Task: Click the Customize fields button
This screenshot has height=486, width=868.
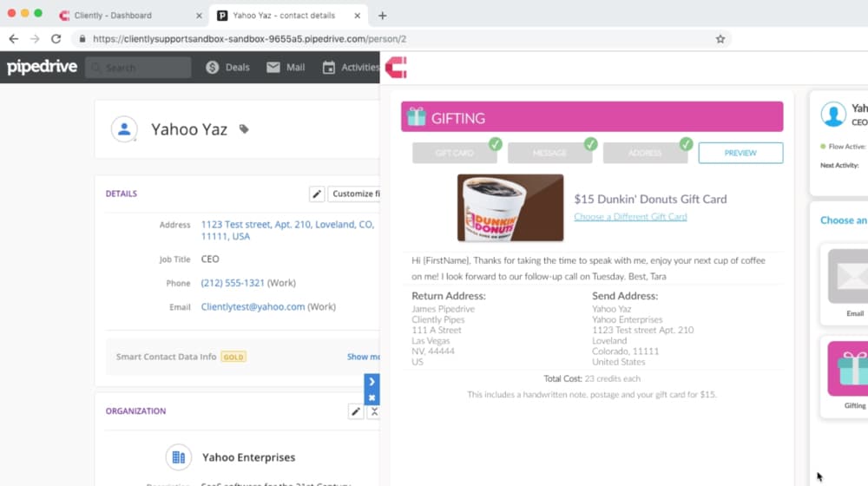Action: click(354, 194)
